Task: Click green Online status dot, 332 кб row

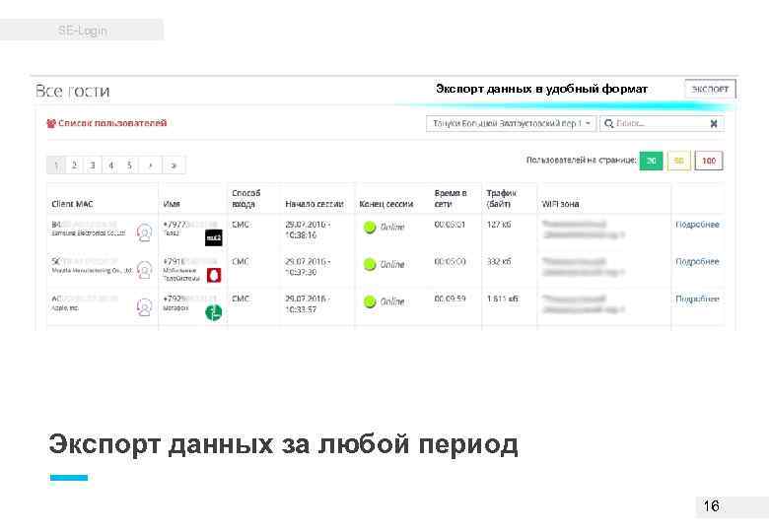Action: (x=370, y=265)
